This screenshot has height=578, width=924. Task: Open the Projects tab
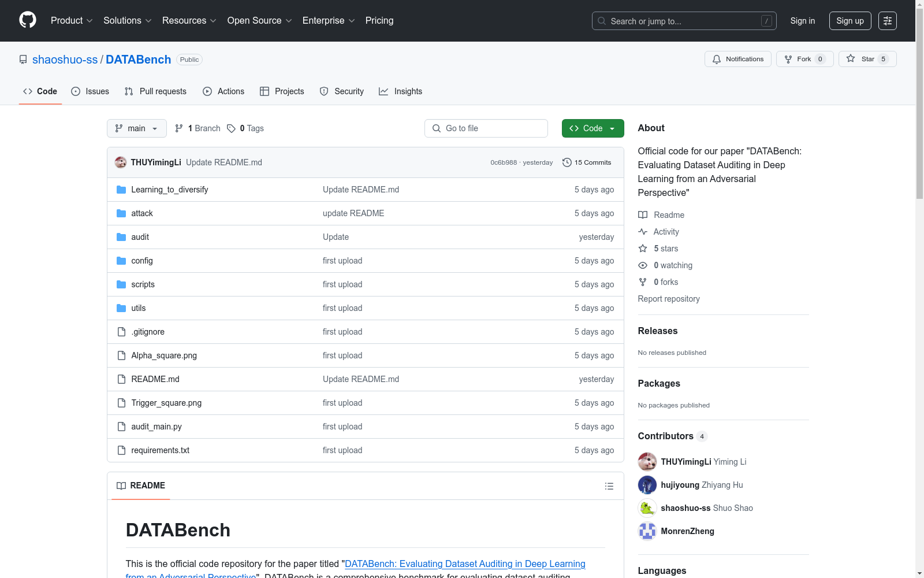pos(282,91)
